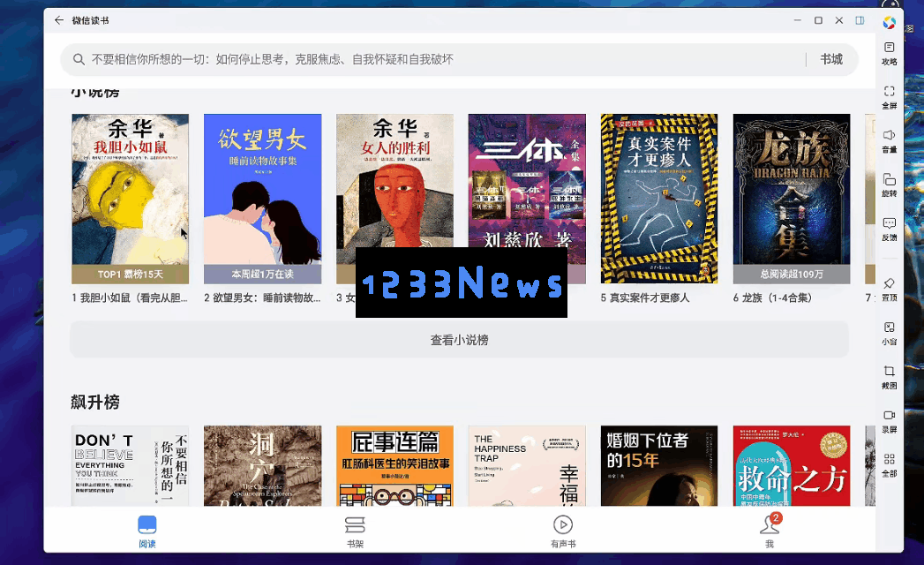Viewport: 924px width, 565px height.
Task: Switch to the 阅读 tab
Action: (x=147, y=531)
